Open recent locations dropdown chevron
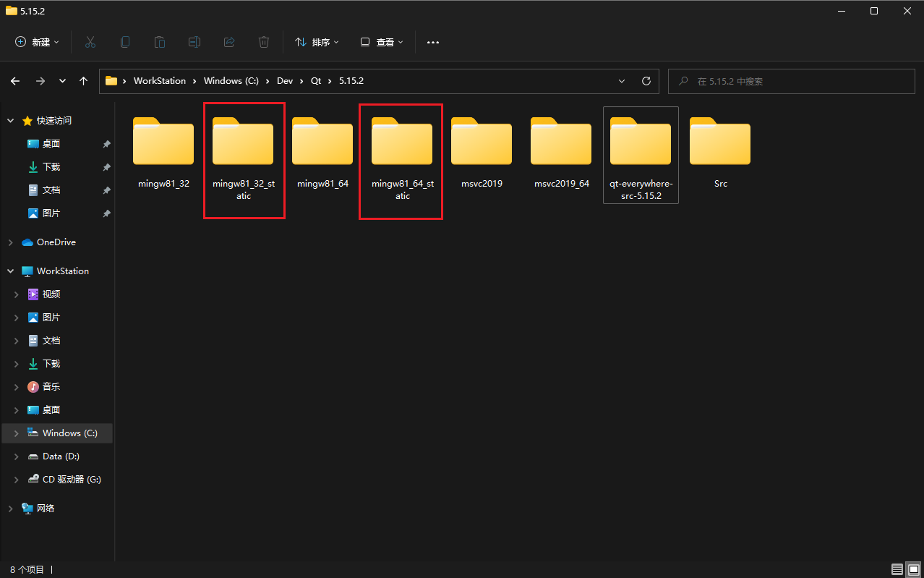Image resolution: width=924 pixels, height=578 pixels. pyautogui.click(x=62, y=81)
